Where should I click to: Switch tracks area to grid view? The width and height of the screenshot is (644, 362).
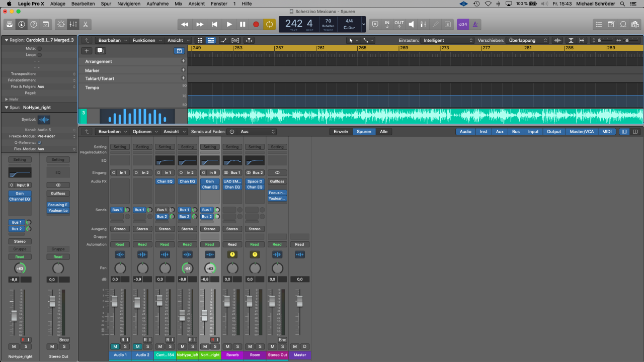(x=200, y=40)
